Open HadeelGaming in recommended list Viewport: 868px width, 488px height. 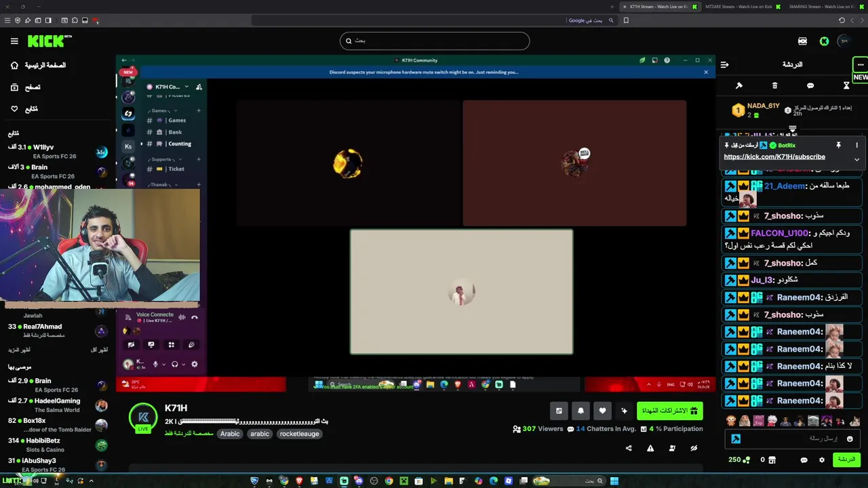pyautogui.click(x=58, y=405)
